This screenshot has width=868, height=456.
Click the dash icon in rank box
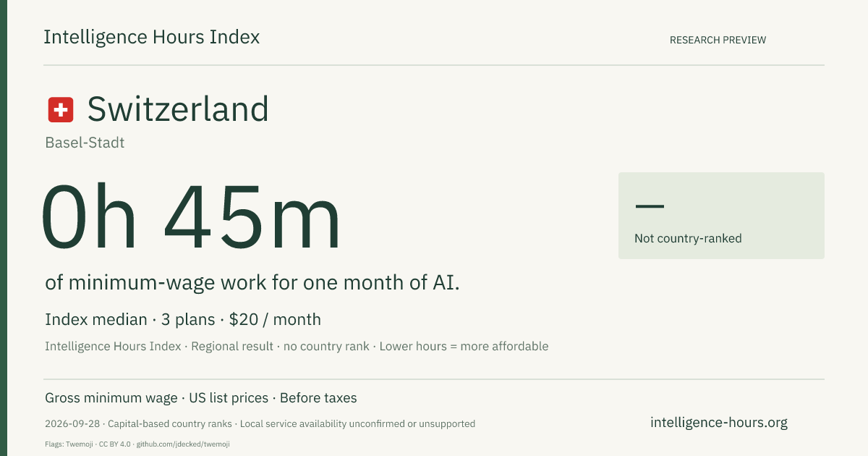point(650,206)
